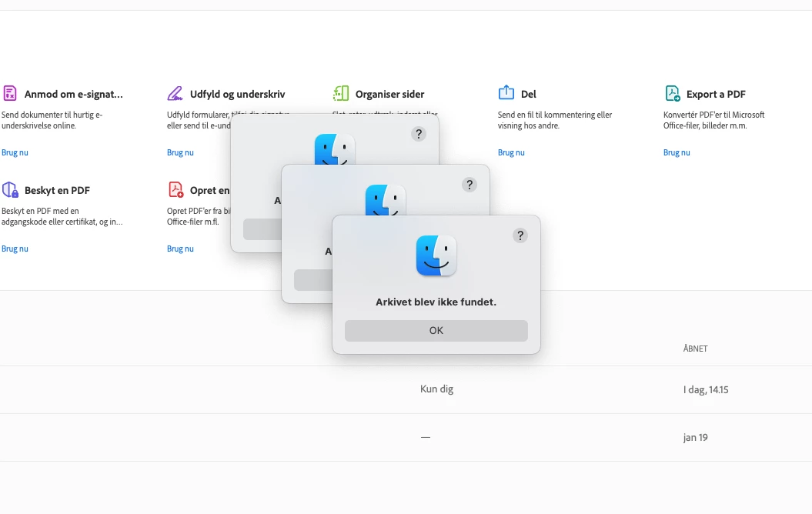Click the Beskyt en PDF shield icon
The height and width of the screenshot is (514, 812).
pos(10,189)
